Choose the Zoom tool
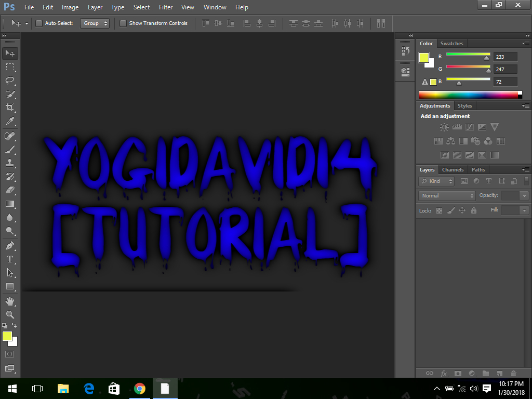This screenshot has height=399, width=532. pos(10,314)
